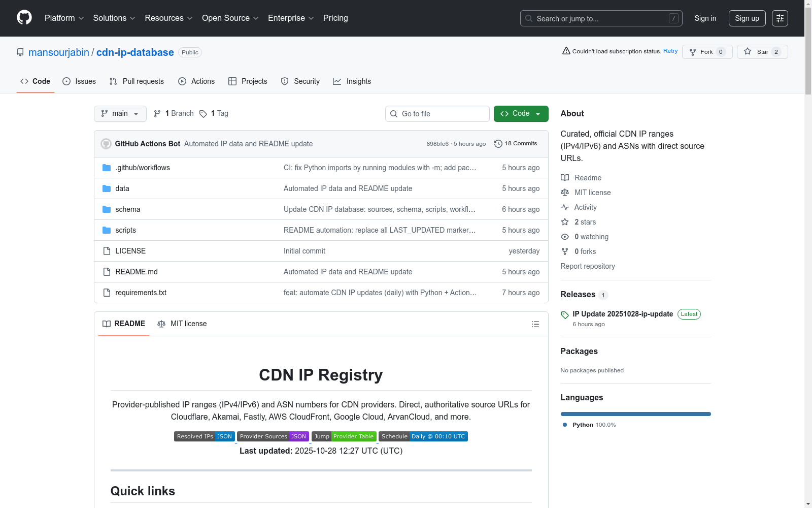Click the tag icon beside 1 Tag
The width and height of the screenshot is (812, 508).
[203, 114]
